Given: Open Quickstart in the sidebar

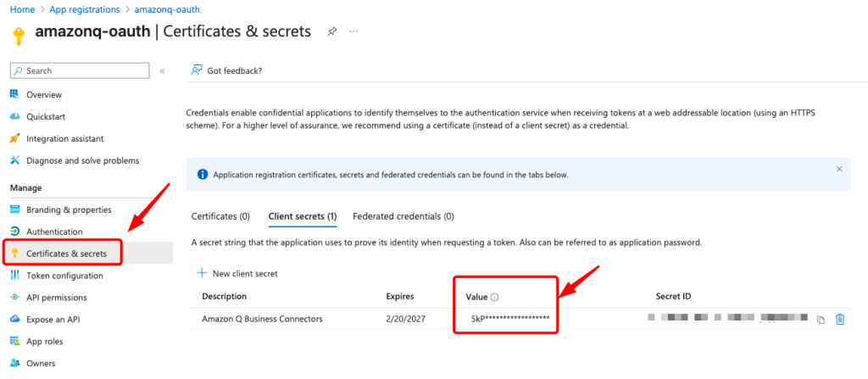Looking at the screenshot, I should (x=46, y=116).
